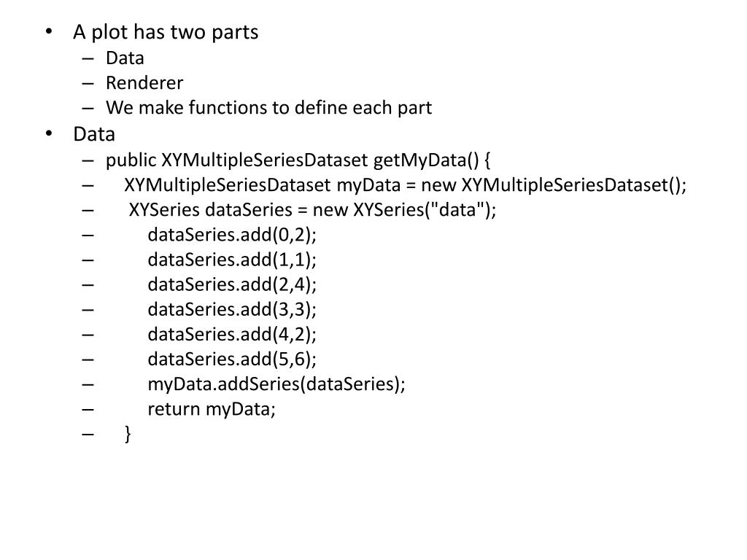Select the 'Data' sub-bullet under plot parts
This screenshot has width=747, height=560.
(125, 58)
